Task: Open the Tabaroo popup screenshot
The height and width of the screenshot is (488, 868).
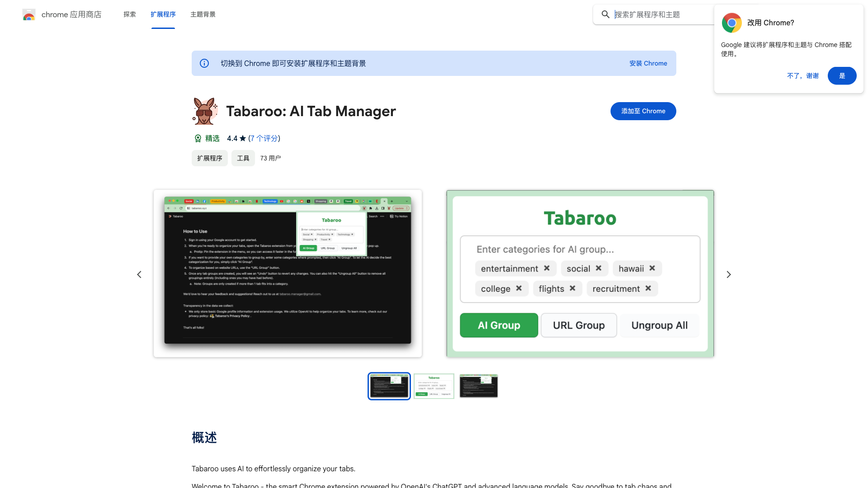Action: click(580, 273)
